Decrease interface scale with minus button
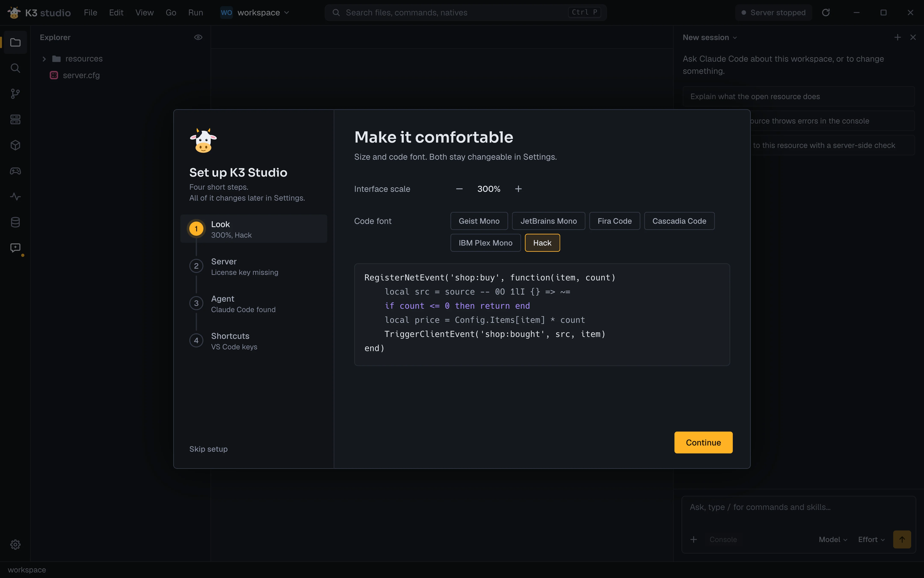This screenshot has height=578, width=924. tap(459, 189)
